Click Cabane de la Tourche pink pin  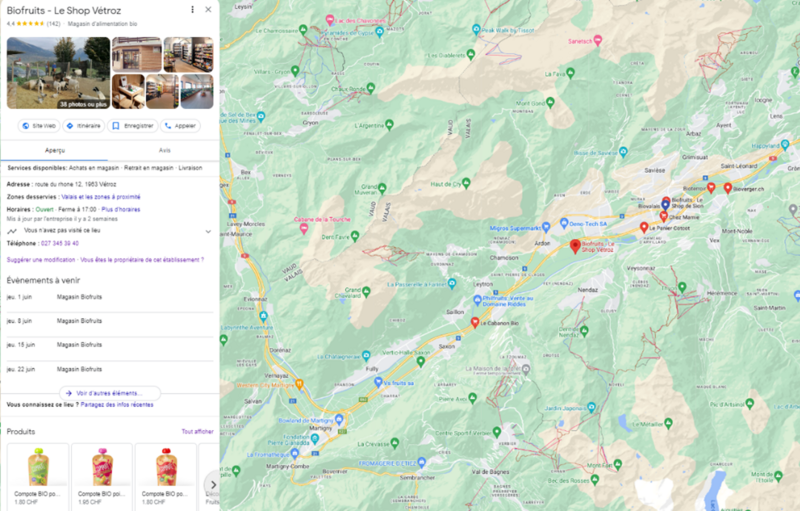[x=304, y=228]
